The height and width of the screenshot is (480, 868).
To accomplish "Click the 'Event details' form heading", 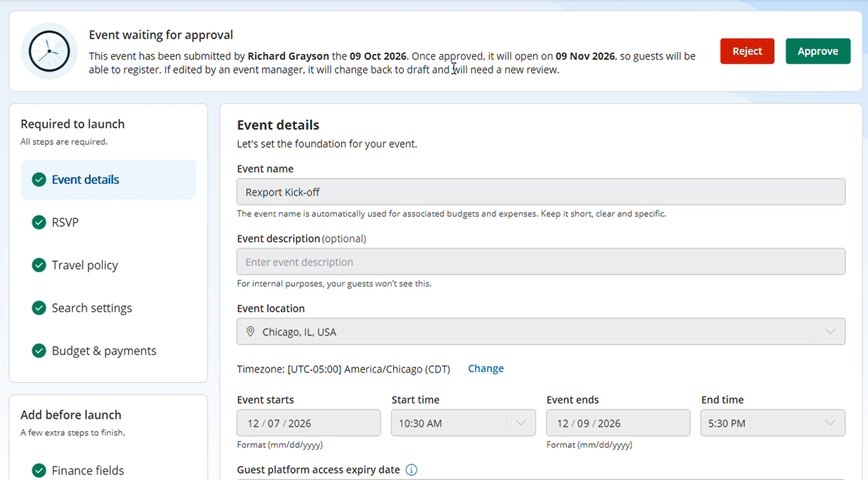I will [278, 125].
